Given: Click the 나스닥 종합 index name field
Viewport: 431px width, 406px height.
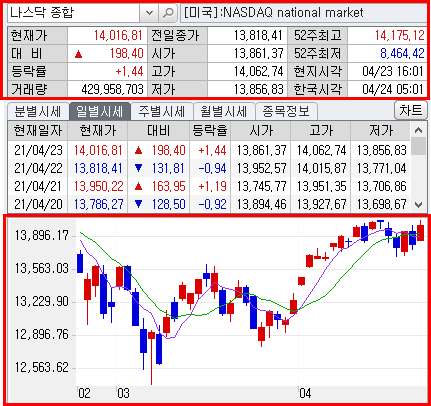Looking at the screenshot, I should (x=73, y=13).
